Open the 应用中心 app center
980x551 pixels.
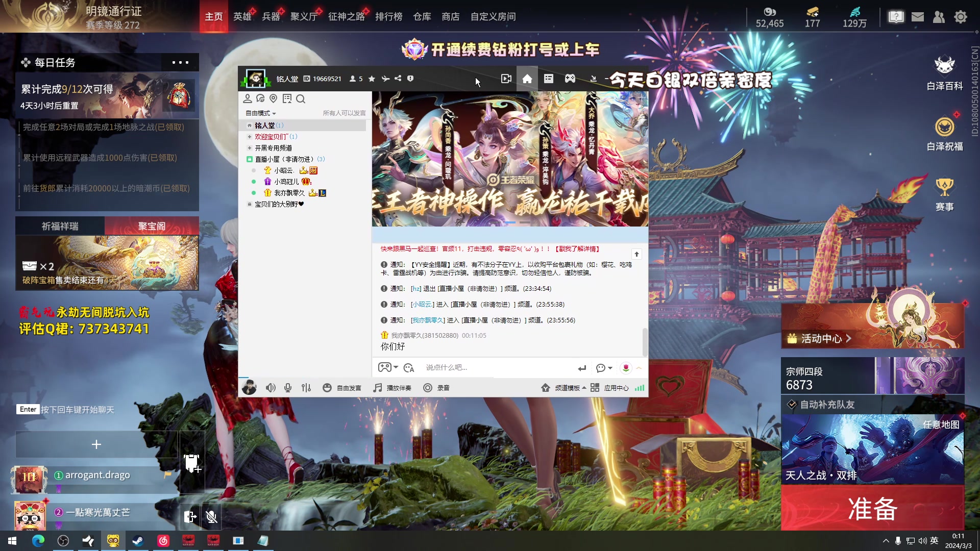(609, 388)
